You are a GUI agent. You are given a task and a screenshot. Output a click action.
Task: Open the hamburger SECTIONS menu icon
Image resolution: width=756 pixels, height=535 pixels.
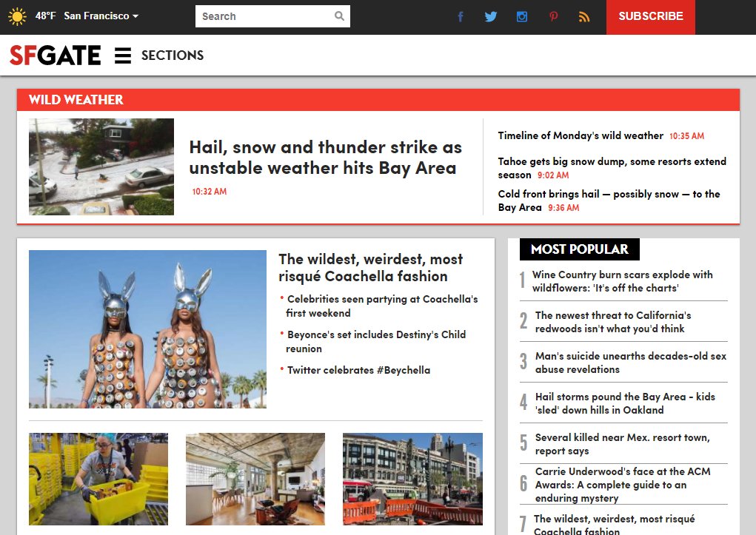click(121, 55)
